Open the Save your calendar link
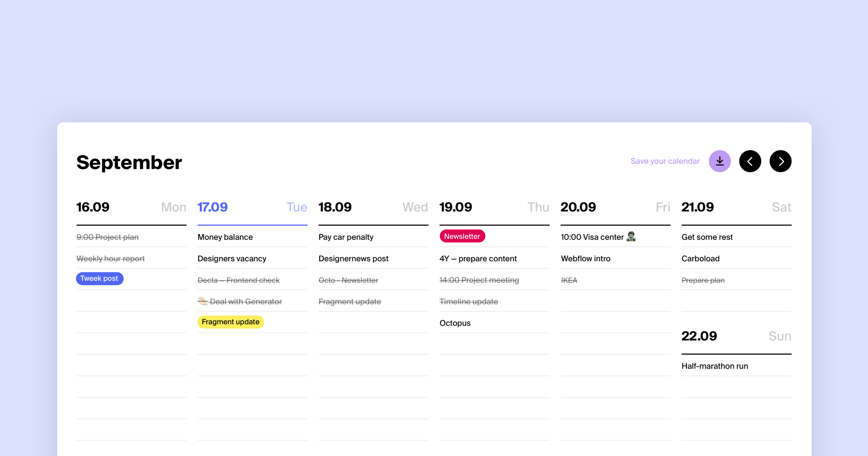This screenshot has width=868, height=456. [x=665, y=161]
